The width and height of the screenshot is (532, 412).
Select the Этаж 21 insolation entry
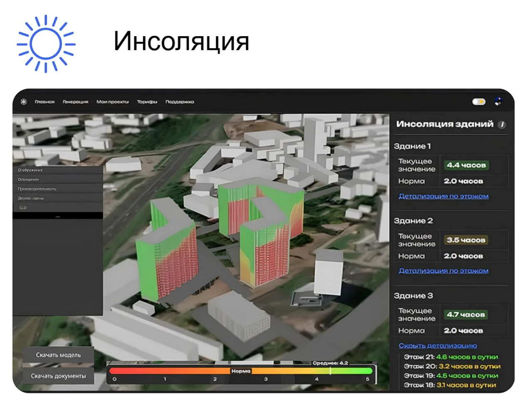click(x=451, y=357)
